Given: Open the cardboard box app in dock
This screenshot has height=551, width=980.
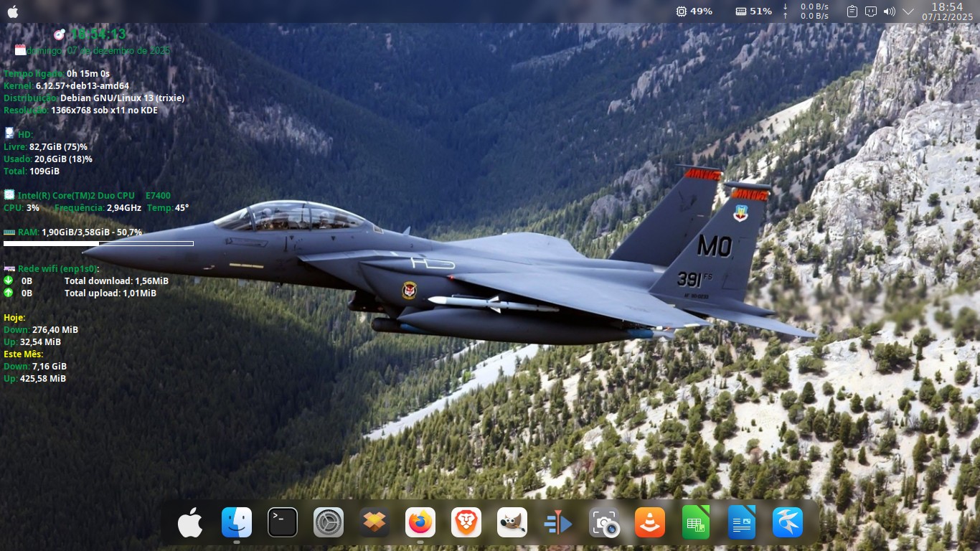Looking at the screenshot, I should coord(374,522).
